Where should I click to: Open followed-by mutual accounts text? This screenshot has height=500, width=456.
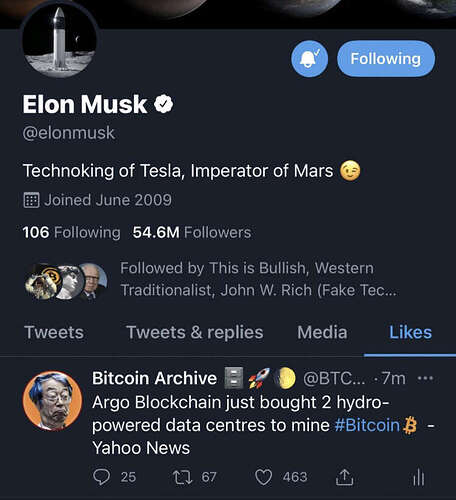259,279
